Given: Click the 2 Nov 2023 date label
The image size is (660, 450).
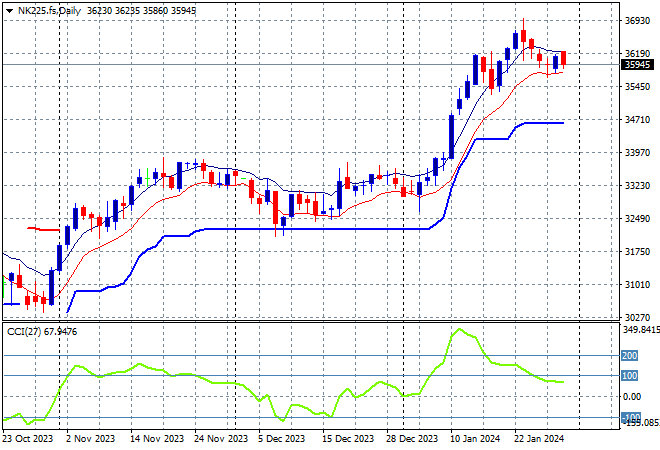Looking at the screenshot, I should click(90, 439).
